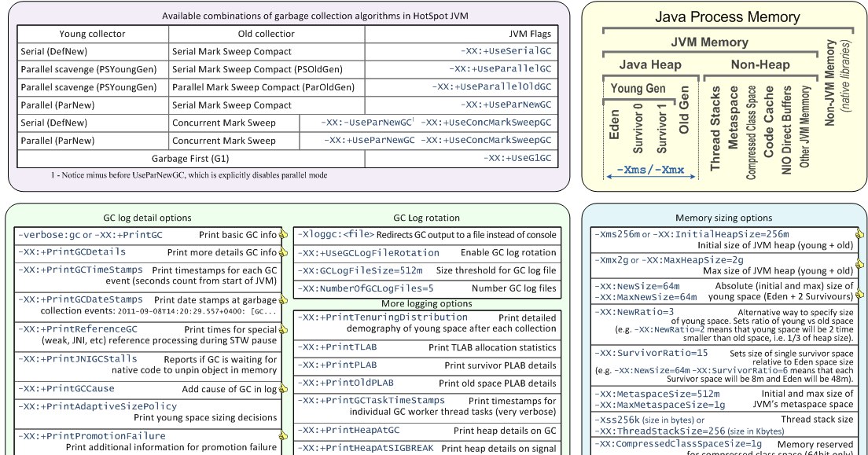The image size is (868, 455).
Task: Click the -XX:ThreadStackSize=256 option
Action: pyautogui.click(x=660, y=431)
